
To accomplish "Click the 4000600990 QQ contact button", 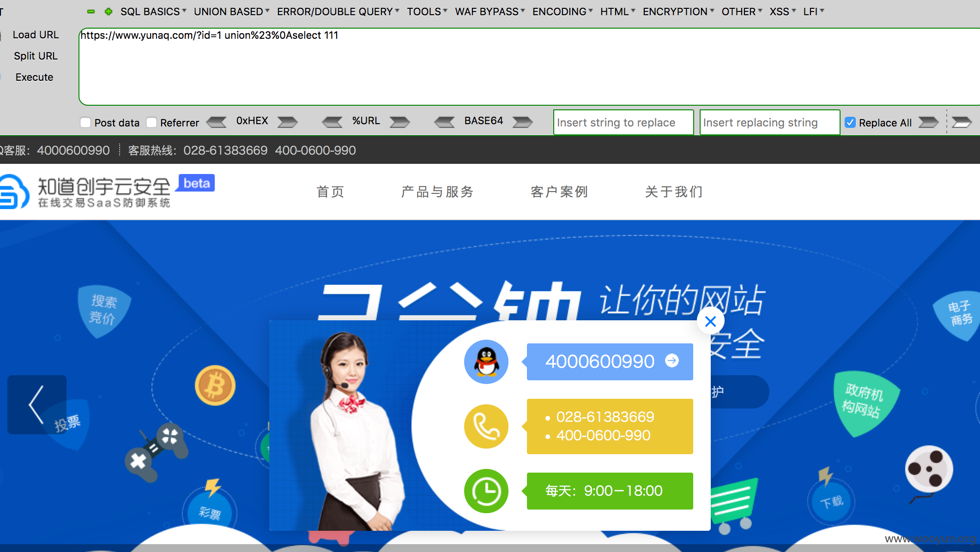I will 610,361.
